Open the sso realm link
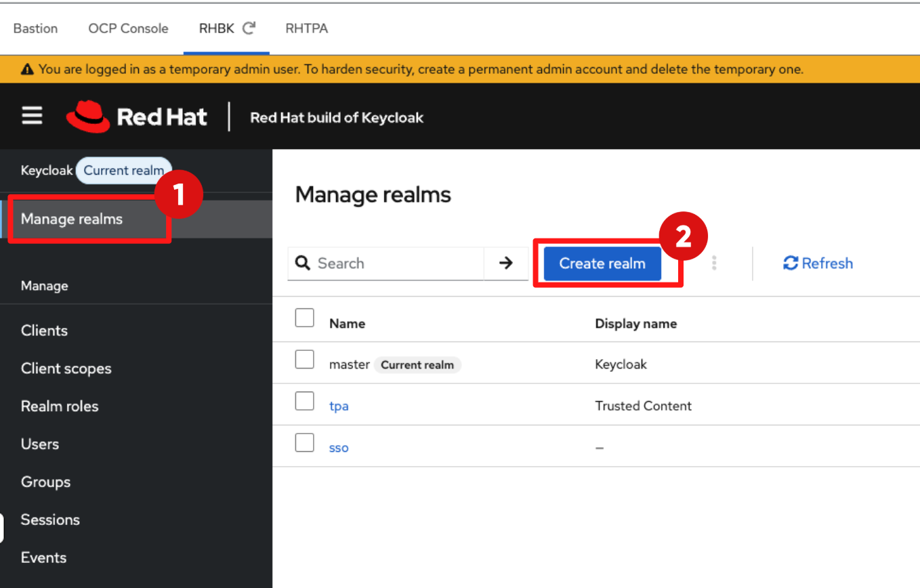The width and height of the screenshot is (920, 588). pos(339,448)
